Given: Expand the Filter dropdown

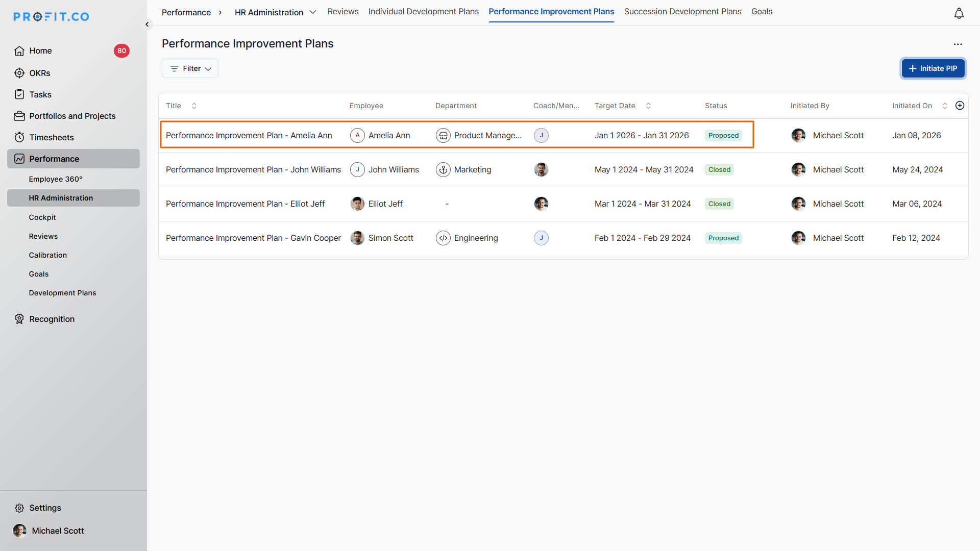Looking at the screenshot, I should point(190,68).
